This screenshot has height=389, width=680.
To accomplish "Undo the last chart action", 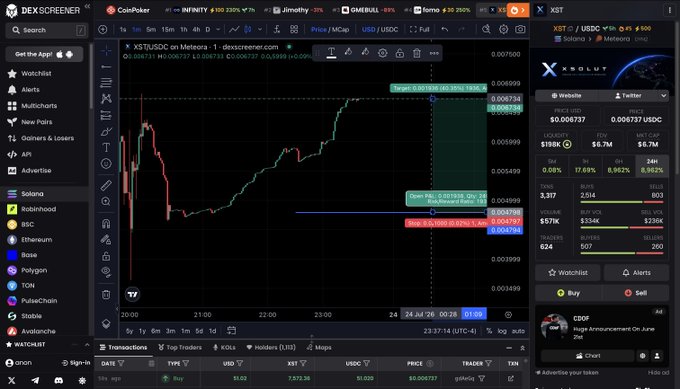I will pyautogui.click(x=445, y=29).
